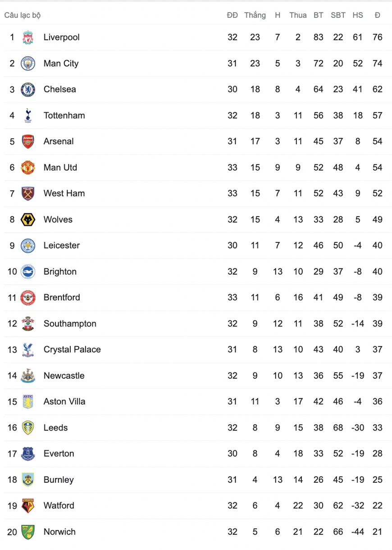The image size is (392, 550).
Task: Click the HS column header
Action: pyautogui.click(x=358, y=15)
